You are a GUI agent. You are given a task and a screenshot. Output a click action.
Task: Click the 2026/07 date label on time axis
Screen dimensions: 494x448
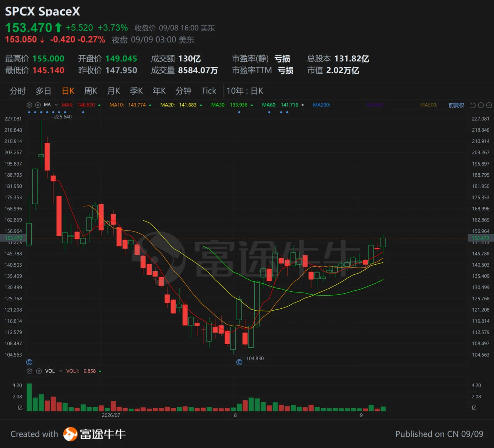111,415
